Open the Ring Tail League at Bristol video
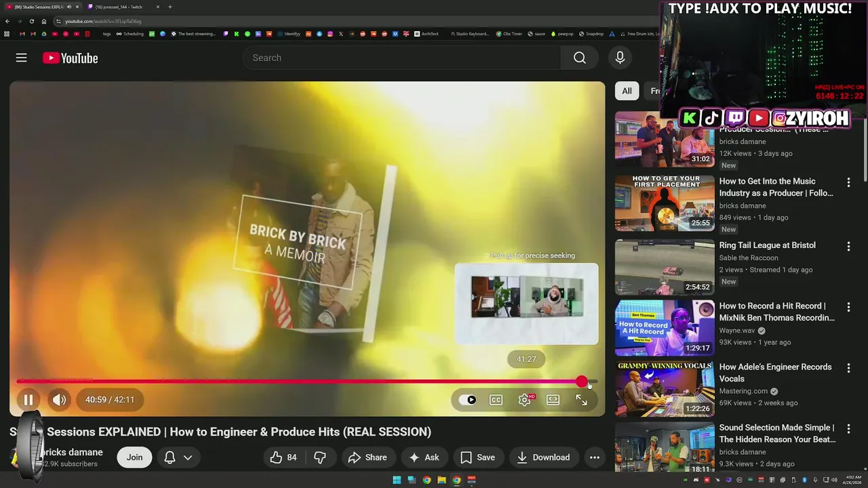 [x=768, y=245]
